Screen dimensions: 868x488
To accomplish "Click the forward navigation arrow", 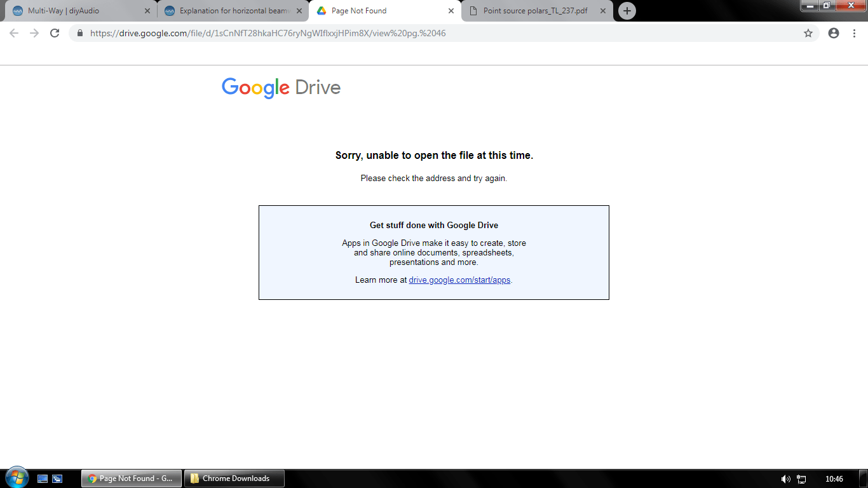I will (34, 33).
